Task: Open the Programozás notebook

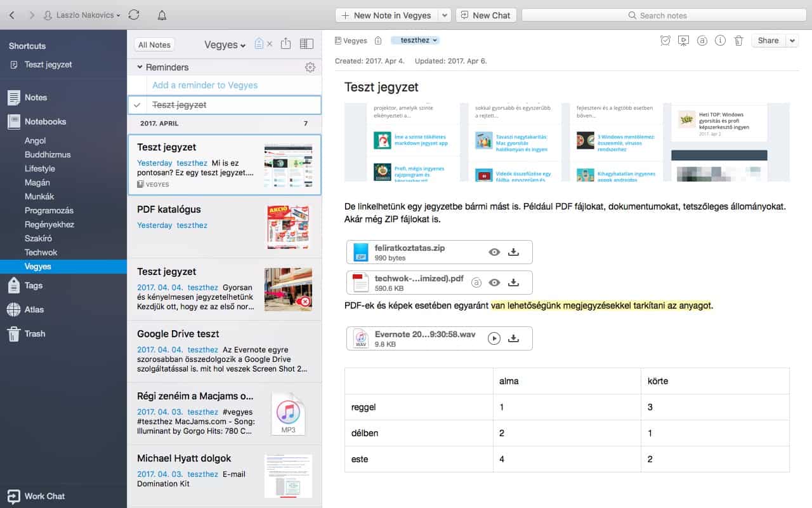Action: (x=49, y=210)
